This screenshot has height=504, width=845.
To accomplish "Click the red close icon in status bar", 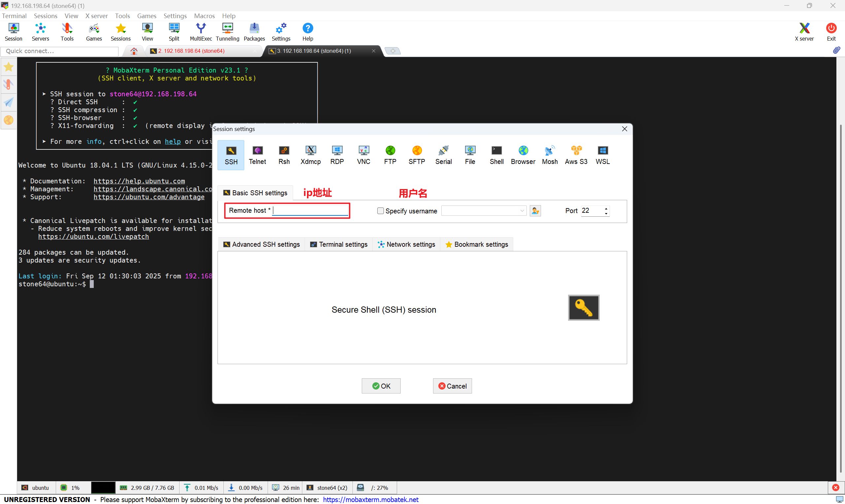I will tap(835, 488).
